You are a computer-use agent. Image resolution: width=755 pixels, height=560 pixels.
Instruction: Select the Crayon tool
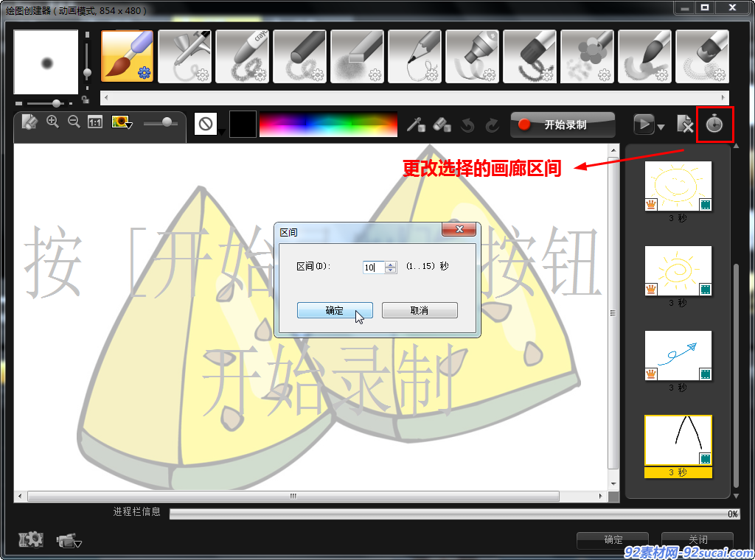pos(242,56)
